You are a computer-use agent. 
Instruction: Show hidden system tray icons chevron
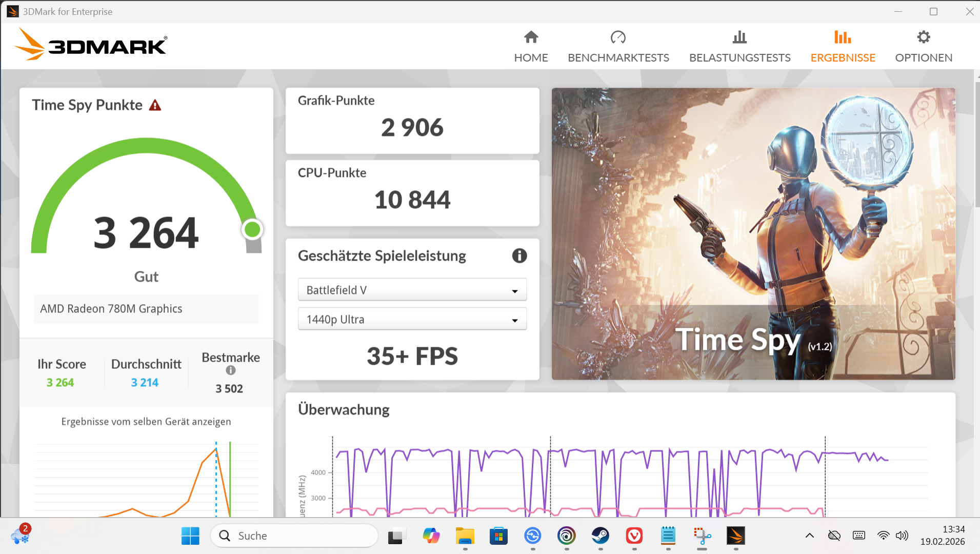pyautogui.click(x=809, y=536)
